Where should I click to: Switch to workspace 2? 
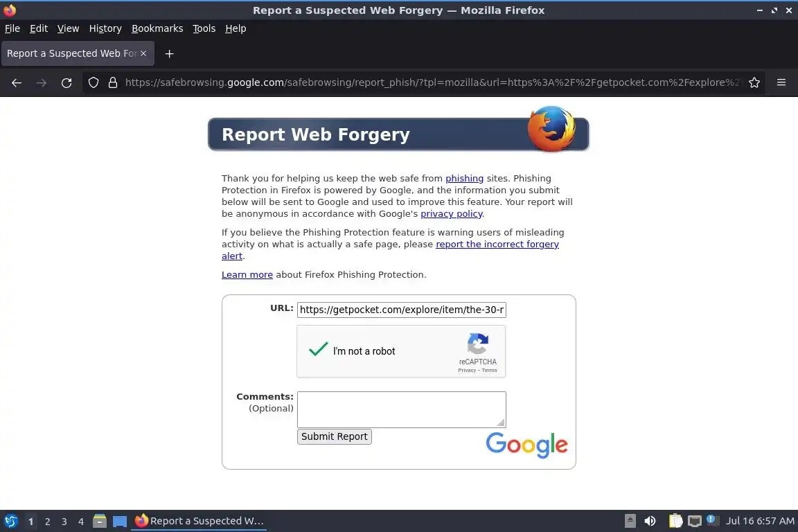tap(47, 522)
